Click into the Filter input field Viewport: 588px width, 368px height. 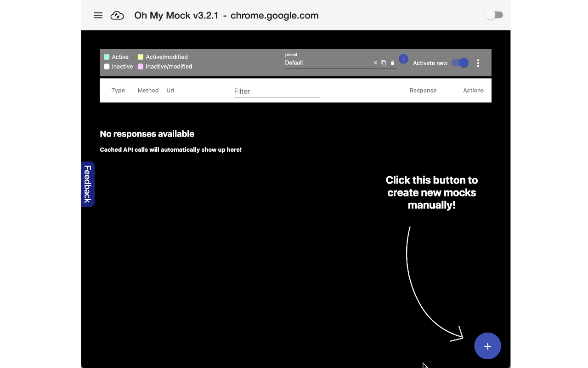point(277,92)
